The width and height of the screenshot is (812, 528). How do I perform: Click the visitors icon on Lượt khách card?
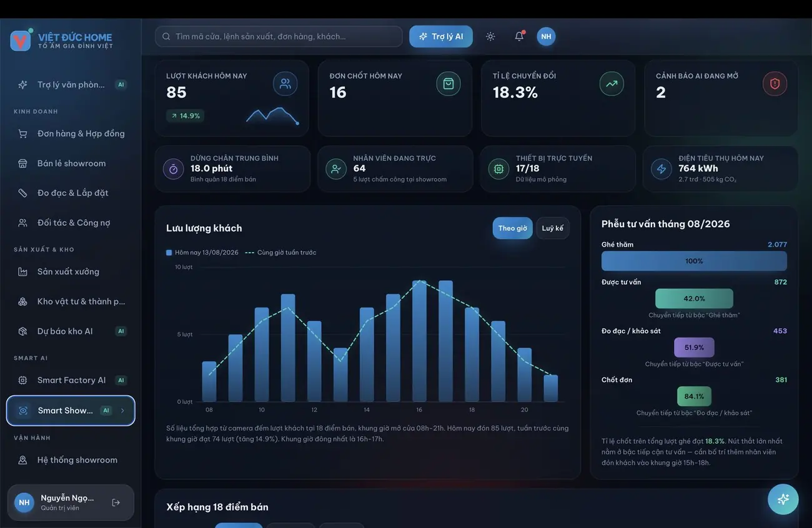(x=285, y=84)
